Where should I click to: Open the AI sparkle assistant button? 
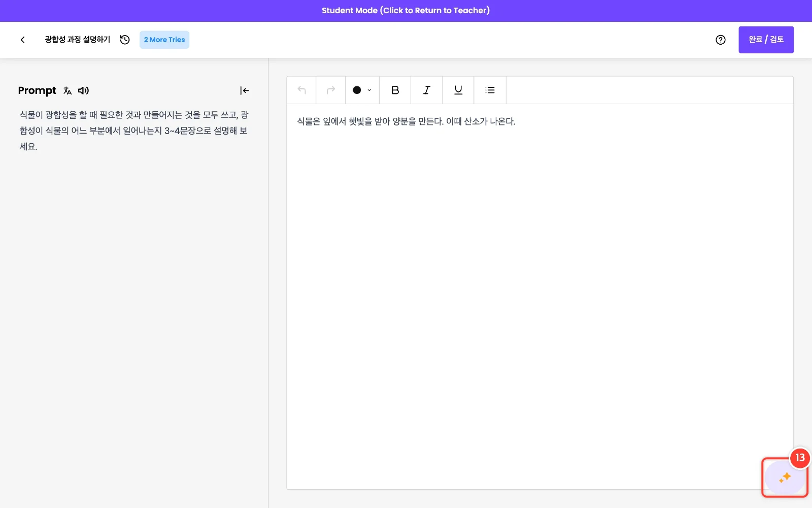click(785, 478)
